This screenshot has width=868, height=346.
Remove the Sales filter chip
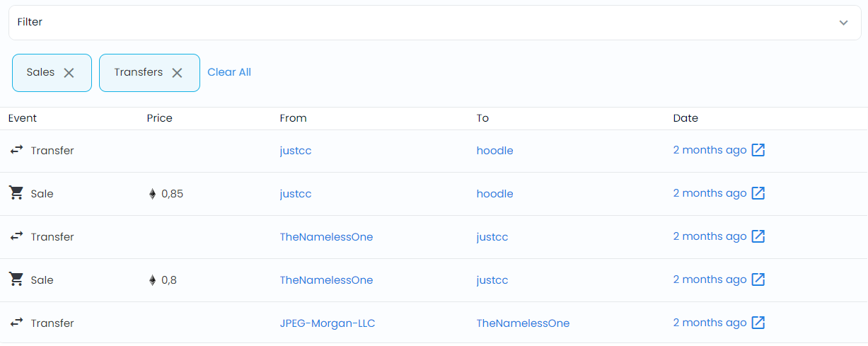pos(69,73)
